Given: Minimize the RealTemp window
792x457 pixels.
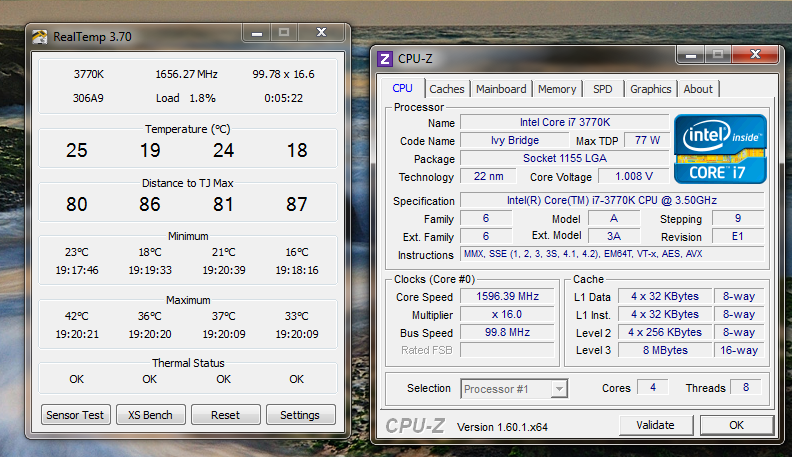Looking at the screenshot, I should coord(257,33).
